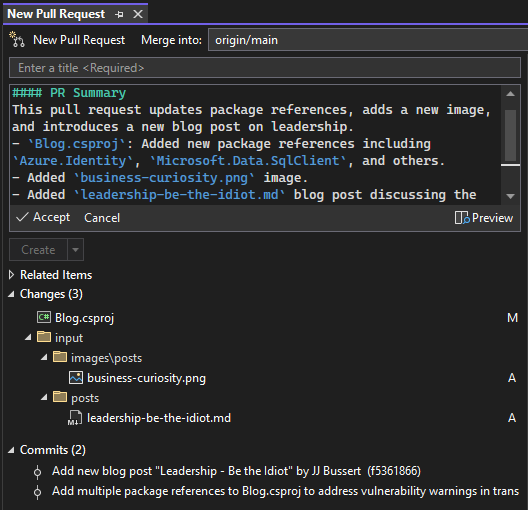The width and height of the screenshot is (528, 510).
Task: Collapse the Commits (2) section
Action: tap(11, 450)
